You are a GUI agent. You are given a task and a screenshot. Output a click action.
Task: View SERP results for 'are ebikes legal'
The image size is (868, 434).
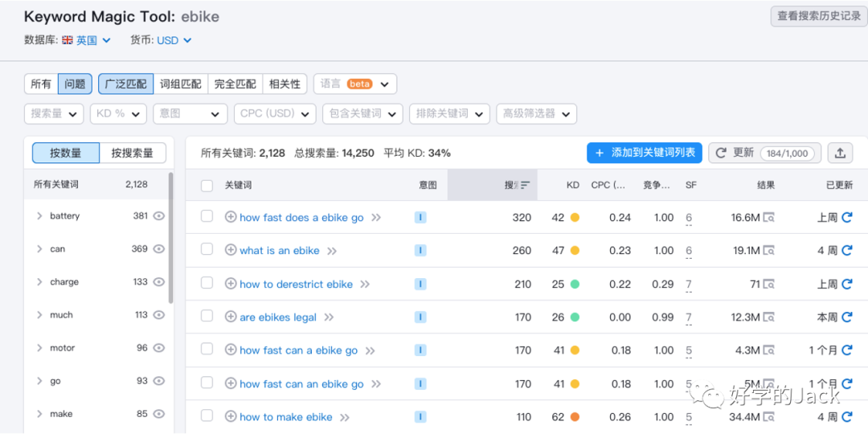coord(769,317)
